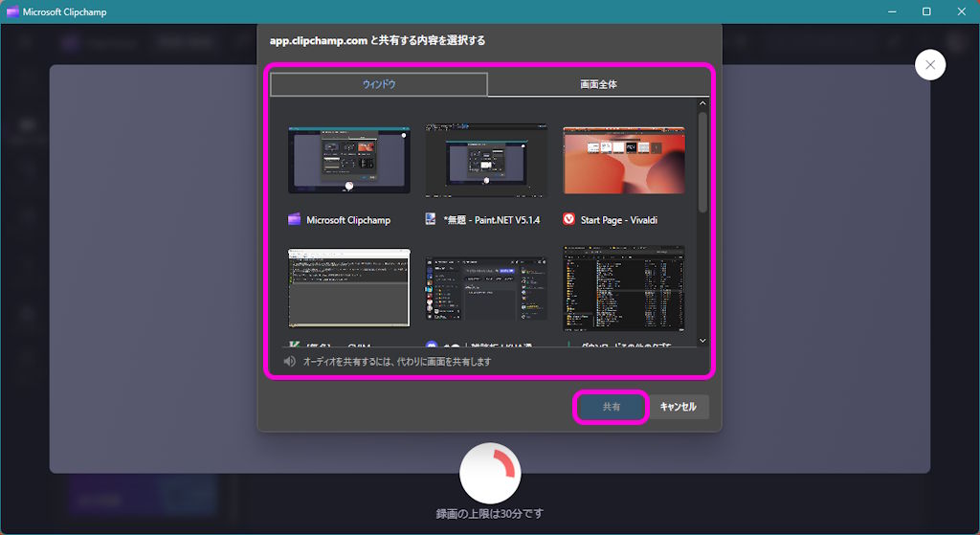Click the Microsoft Clipchamp label under its thumbnail
This screenshot has height=535, width=980.
click(x=348, y=220)
